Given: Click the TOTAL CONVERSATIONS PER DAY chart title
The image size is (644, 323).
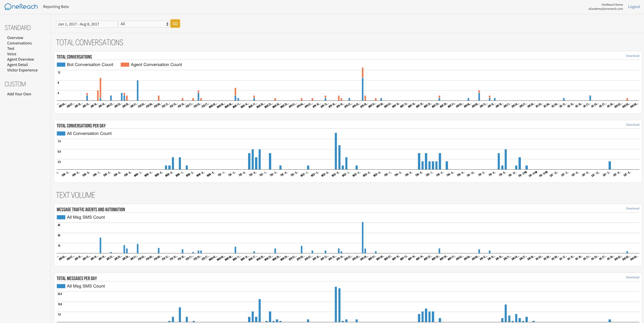Looking at the screenshot, I should 81,126.
